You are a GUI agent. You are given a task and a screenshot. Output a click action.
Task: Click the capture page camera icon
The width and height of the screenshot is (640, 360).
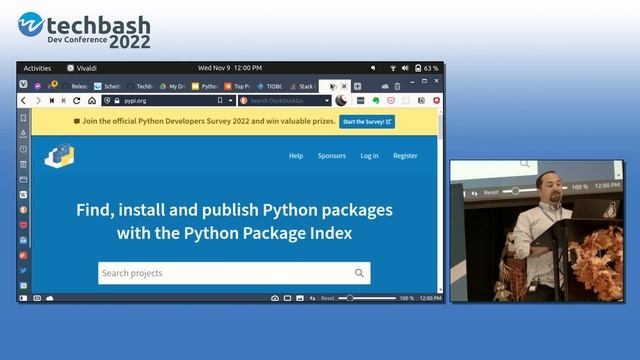pyautogui.click(x=275, y=298)
